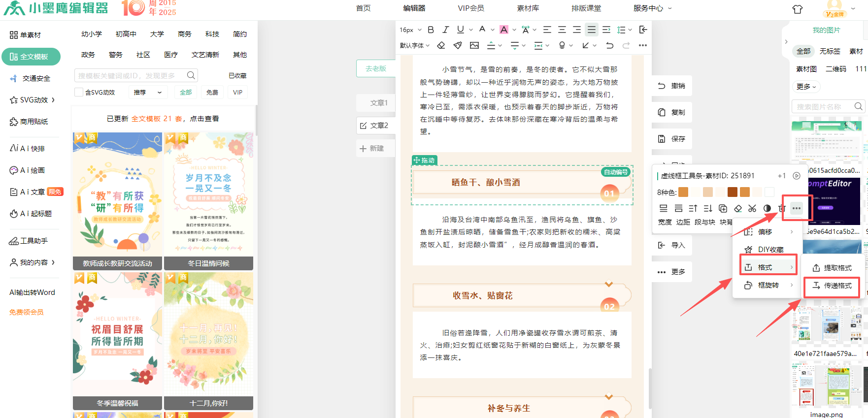Underline the selected text
The height and width of the screenshot is (418, 868).
coord(461,30)
